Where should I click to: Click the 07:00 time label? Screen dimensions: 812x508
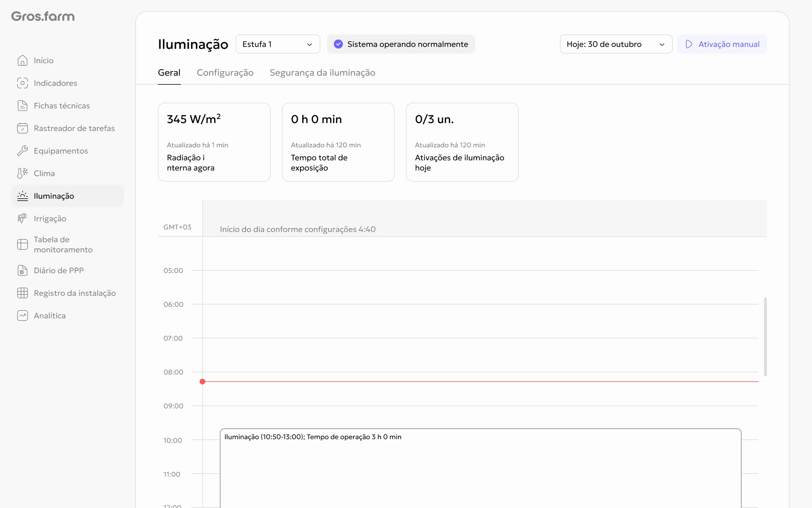coord(173,338)
